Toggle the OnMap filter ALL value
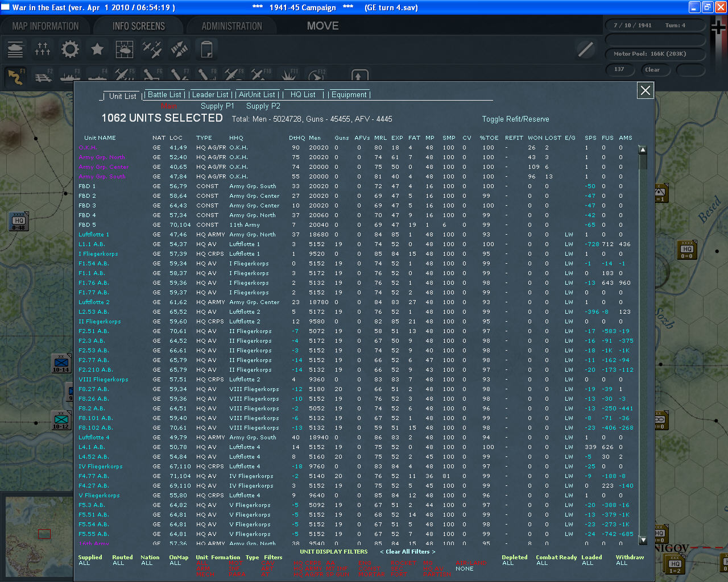Viewport: 728px width, 582px height. point(175,563)
